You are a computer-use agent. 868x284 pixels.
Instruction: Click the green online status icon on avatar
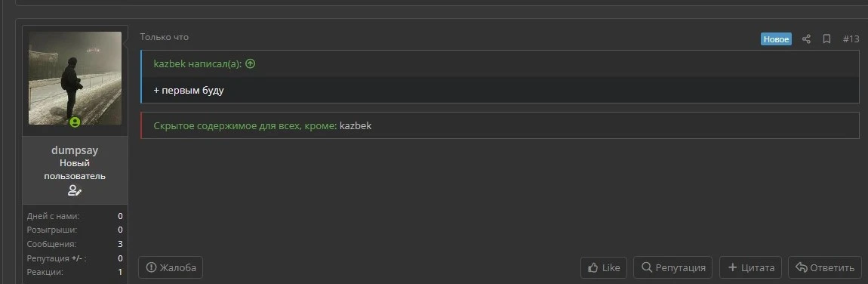coord(75,122)
